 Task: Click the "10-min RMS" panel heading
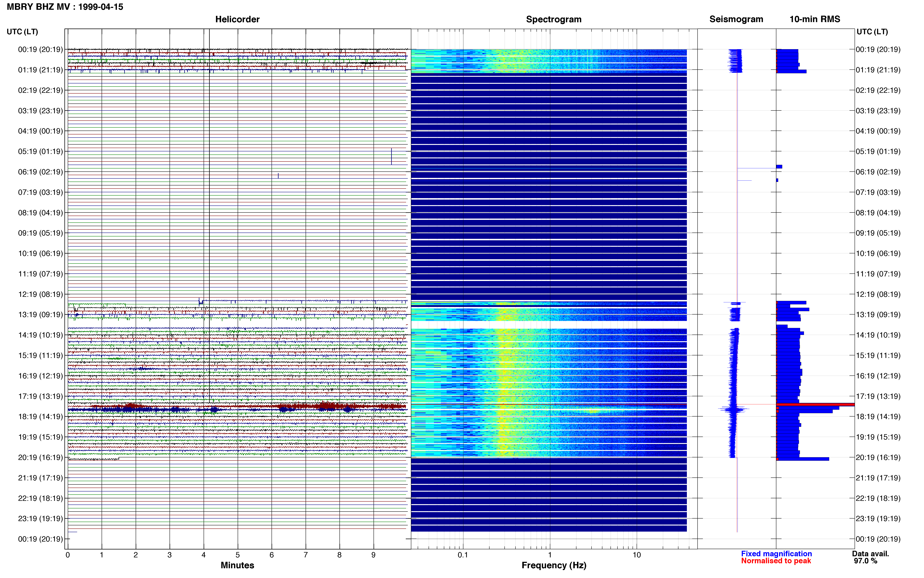click(815, 19)
